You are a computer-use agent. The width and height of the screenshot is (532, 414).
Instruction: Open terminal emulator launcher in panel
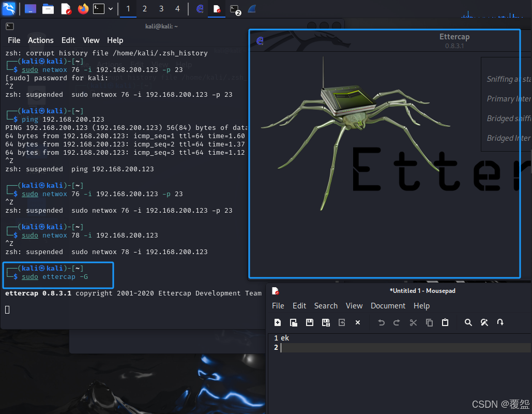(99, 9)
